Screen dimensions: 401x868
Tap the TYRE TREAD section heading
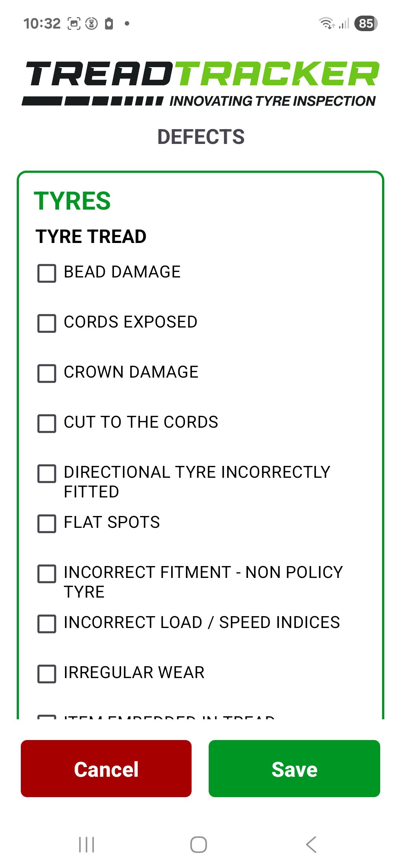[x=91, y=237]
